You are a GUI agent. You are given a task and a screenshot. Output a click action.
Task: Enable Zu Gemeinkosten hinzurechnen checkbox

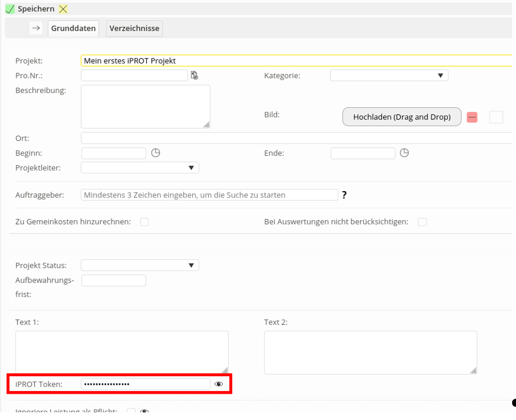click(x=145, y=222)
